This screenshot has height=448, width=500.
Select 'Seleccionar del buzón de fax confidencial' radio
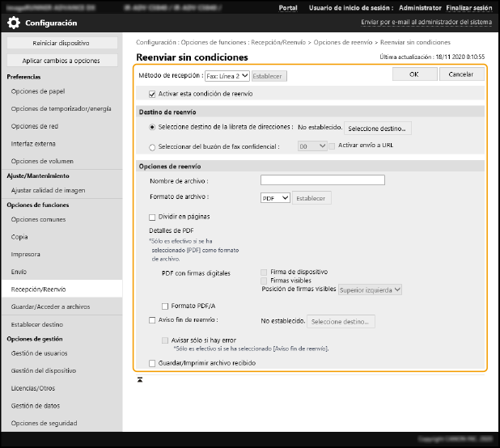(153, 146)
